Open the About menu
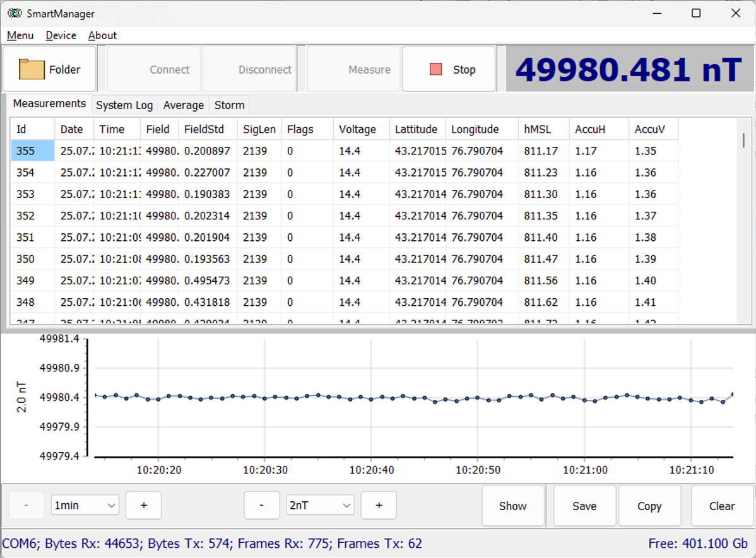Screen dimensions: 756x558 tap(102, 35)
